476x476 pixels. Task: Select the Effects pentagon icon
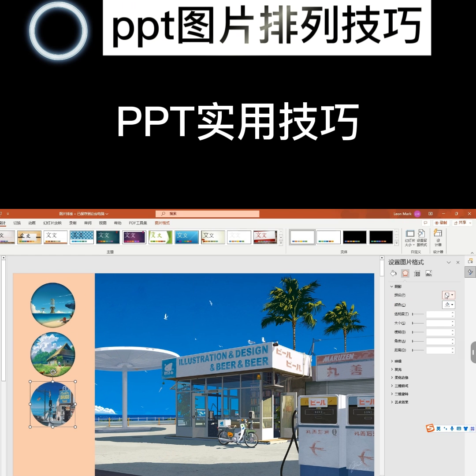tap(405, 274)
